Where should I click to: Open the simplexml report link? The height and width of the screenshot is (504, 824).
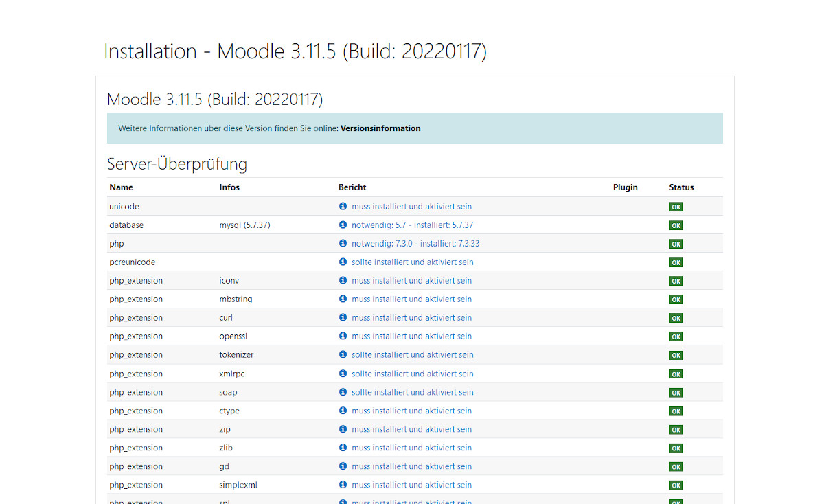point(412,485)
